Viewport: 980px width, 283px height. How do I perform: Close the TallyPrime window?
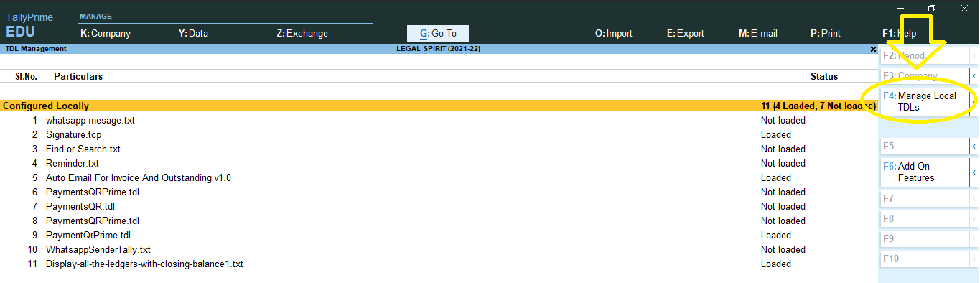[x=964, y=8]
